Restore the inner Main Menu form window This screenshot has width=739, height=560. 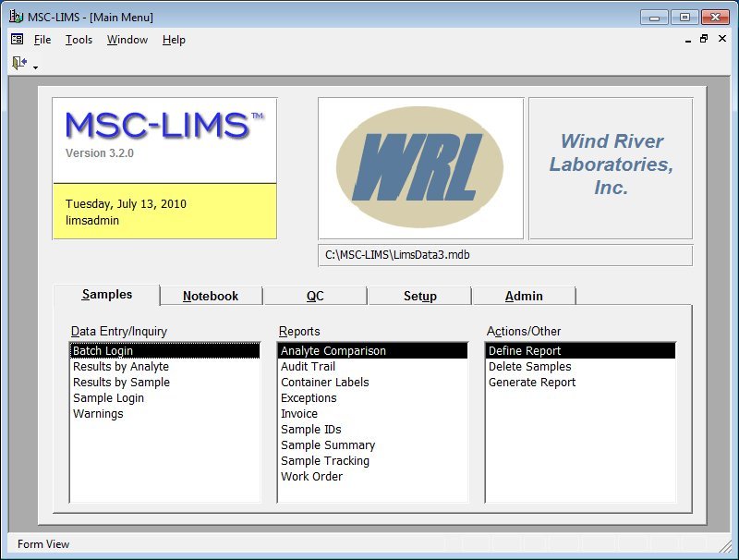click(704, 39)
